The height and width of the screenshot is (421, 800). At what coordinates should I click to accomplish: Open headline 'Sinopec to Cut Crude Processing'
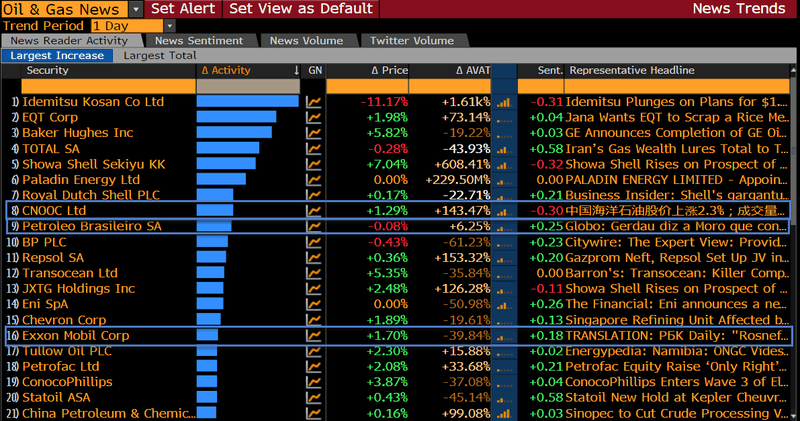677,413
